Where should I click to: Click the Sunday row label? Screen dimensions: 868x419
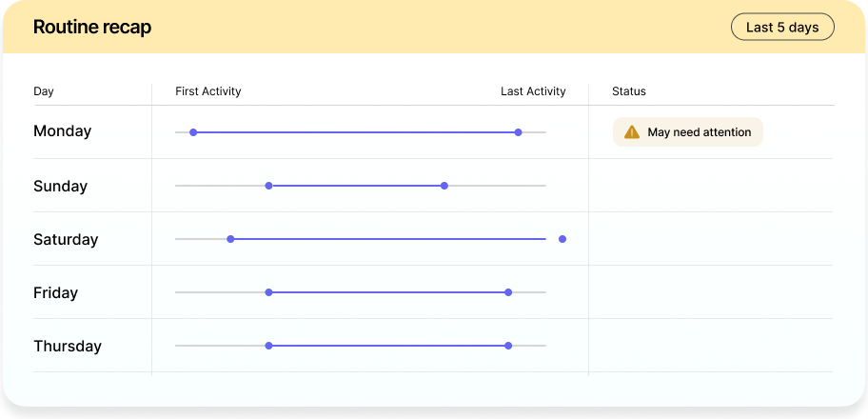pos(60,186)
